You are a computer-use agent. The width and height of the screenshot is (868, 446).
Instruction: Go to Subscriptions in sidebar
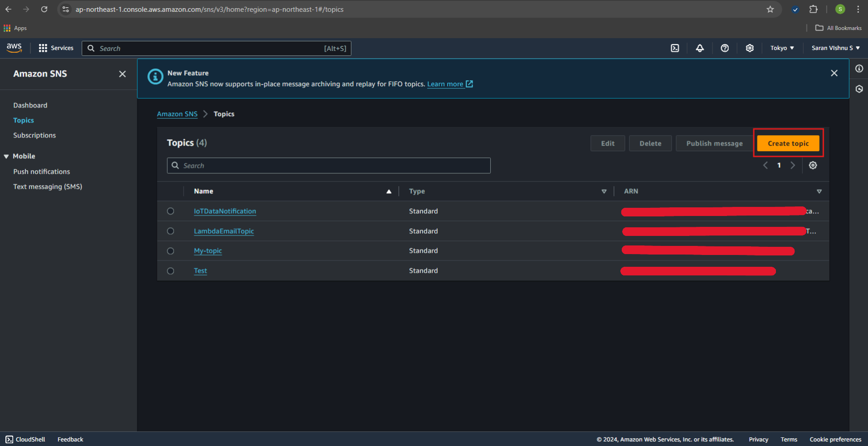coord(34,135)
